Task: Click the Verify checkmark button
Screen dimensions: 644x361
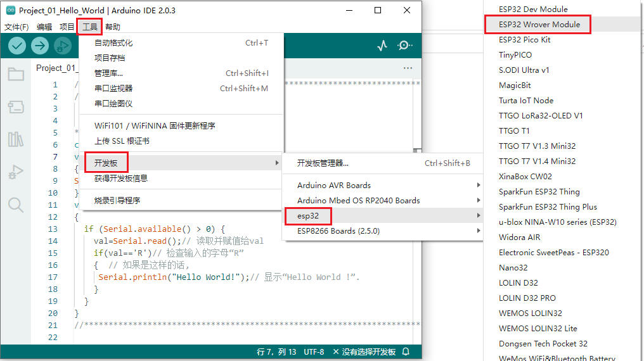Action: tap(17, 46)
